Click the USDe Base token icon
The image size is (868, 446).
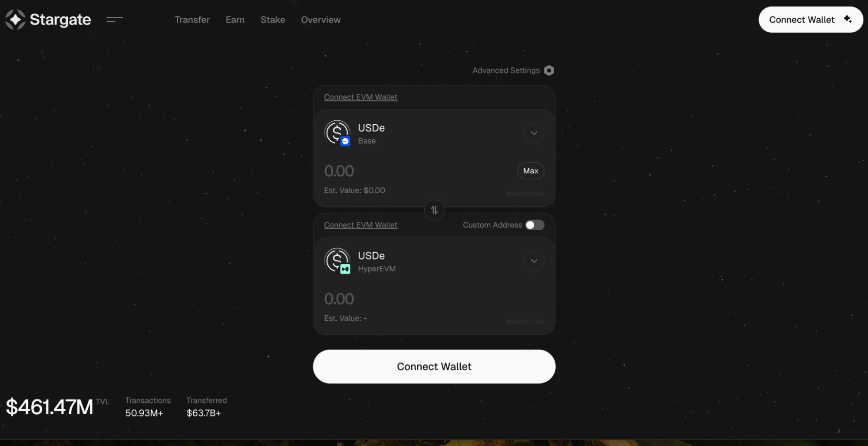(337, 132)
